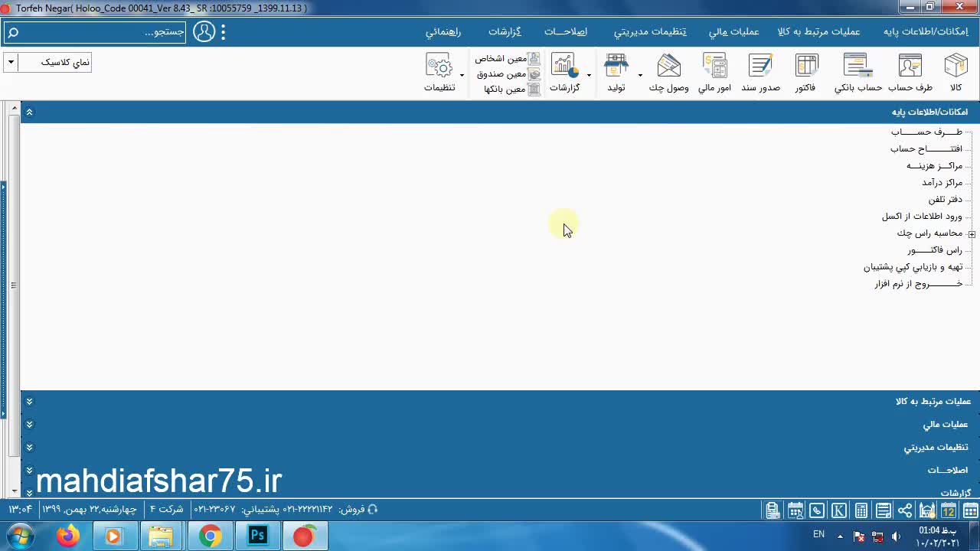Expand the گزارشات toolbar dropdown arrow

[x=589, y=75]
